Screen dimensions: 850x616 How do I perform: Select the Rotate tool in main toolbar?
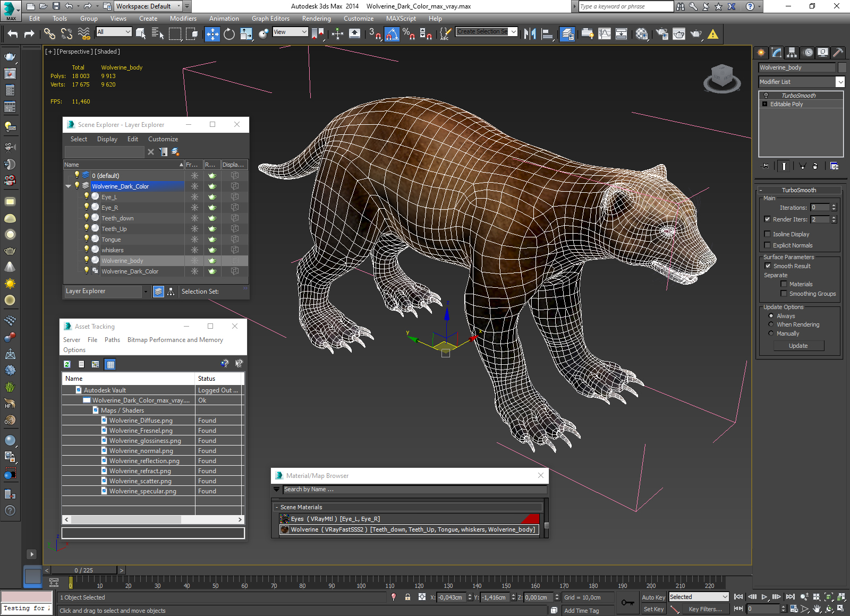[229, 34]
